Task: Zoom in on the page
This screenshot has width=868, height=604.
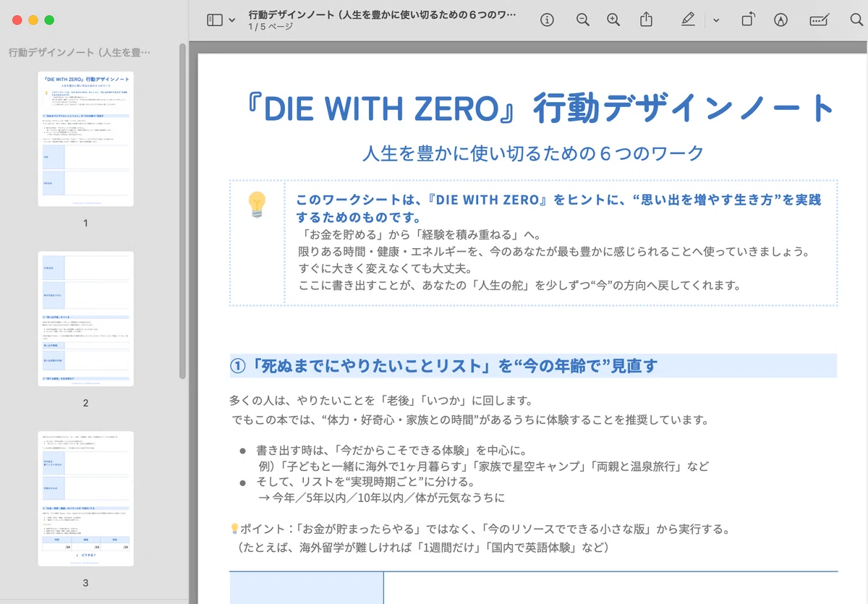Action: pos(613,20)
